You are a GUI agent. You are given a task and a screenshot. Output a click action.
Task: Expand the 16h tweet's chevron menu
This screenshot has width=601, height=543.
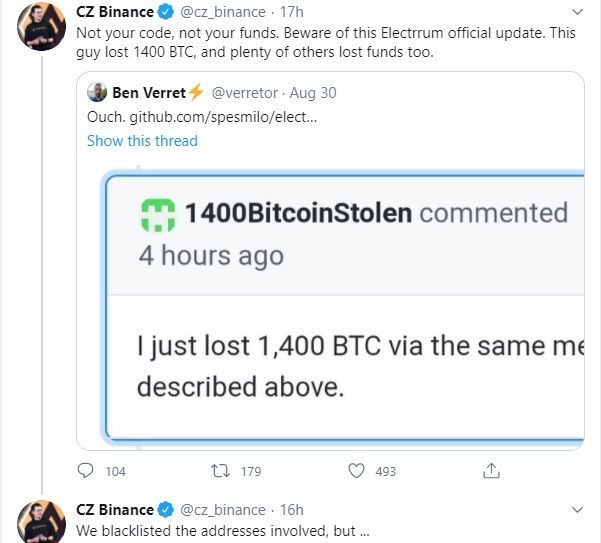tap(577, 510)
